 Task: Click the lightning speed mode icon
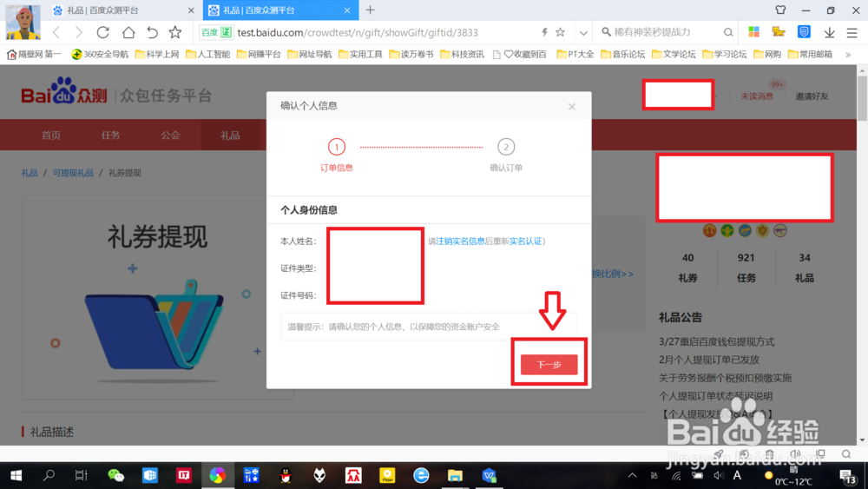[x=544, y=32]
